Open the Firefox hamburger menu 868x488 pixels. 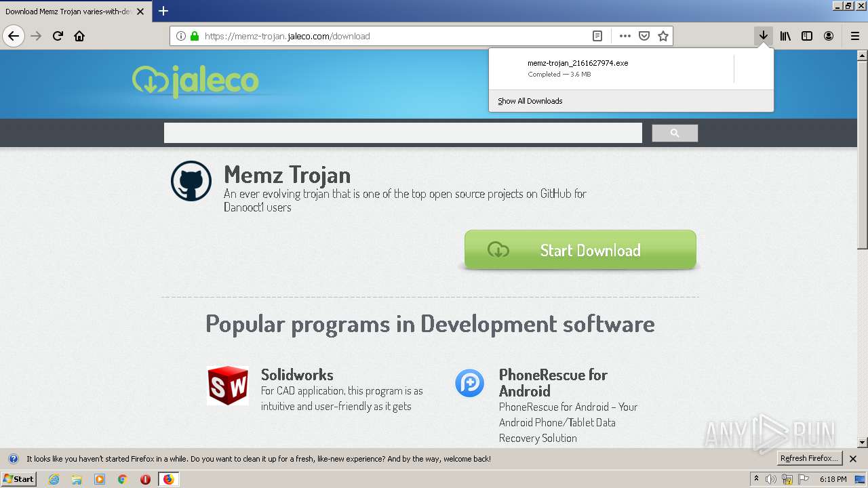click(854, 36)
